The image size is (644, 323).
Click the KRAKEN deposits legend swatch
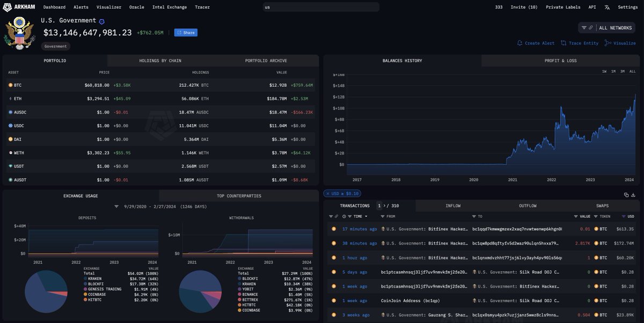tap(85, 279)
